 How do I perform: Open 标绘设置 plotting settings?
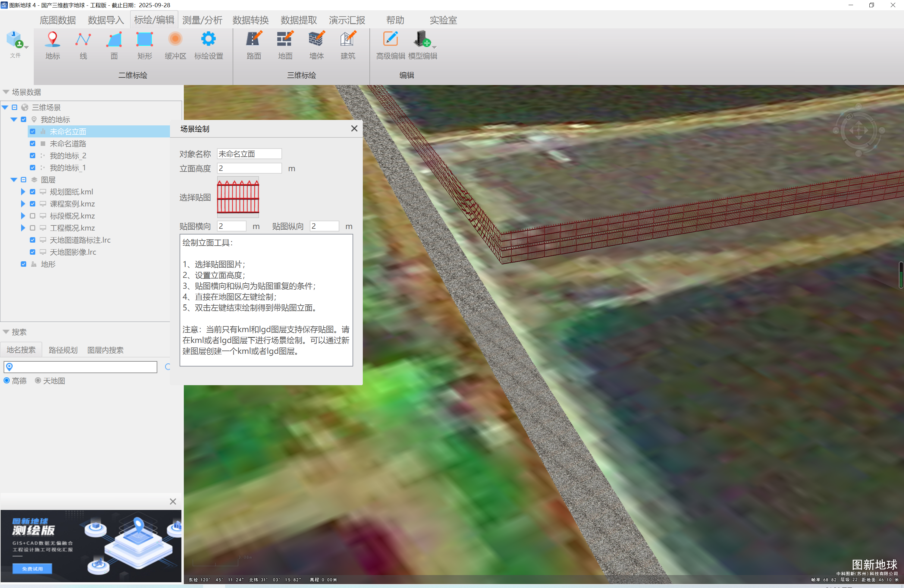pyautogui.click(x=208, y=39)
